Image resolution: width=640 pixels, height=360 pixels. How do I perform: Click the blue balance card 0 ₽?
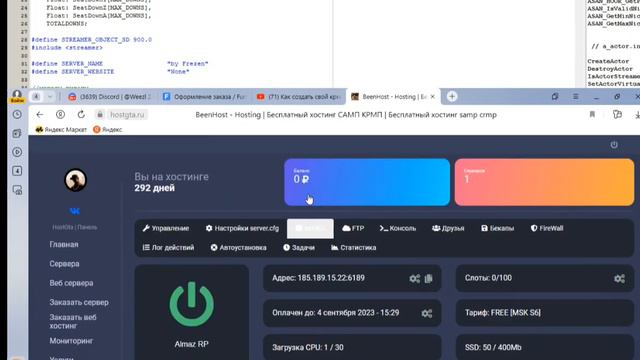point(367,182)
